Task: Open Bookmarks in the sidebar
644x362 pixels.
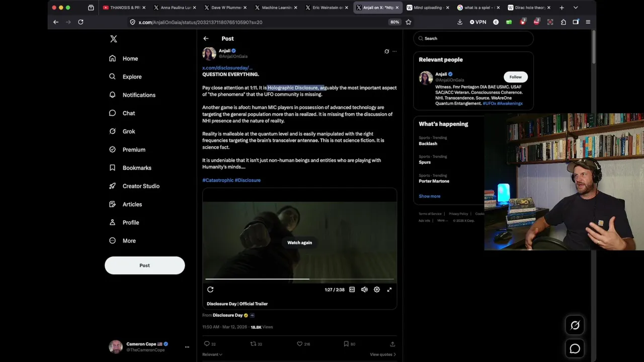Action: 130,168
